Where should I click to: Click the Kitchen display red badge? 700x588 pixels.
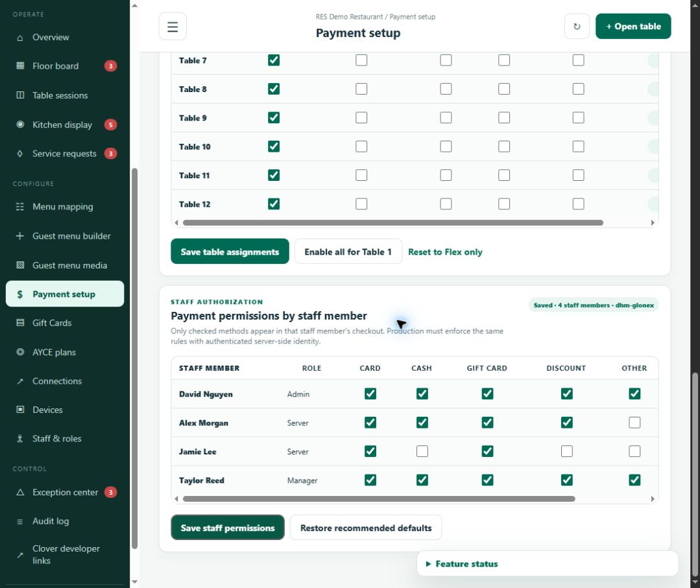[x=111, y=124]
